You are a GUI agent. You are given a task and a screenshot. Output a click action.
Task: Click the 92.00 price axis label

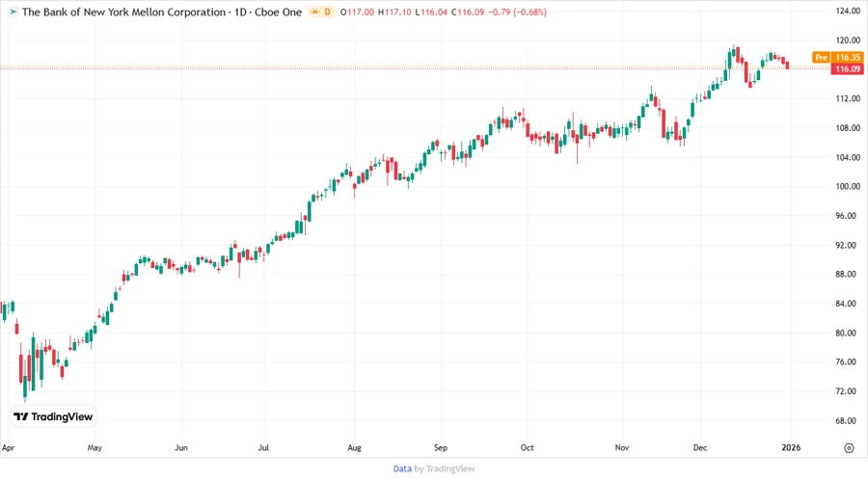click(x=848, y=245)
